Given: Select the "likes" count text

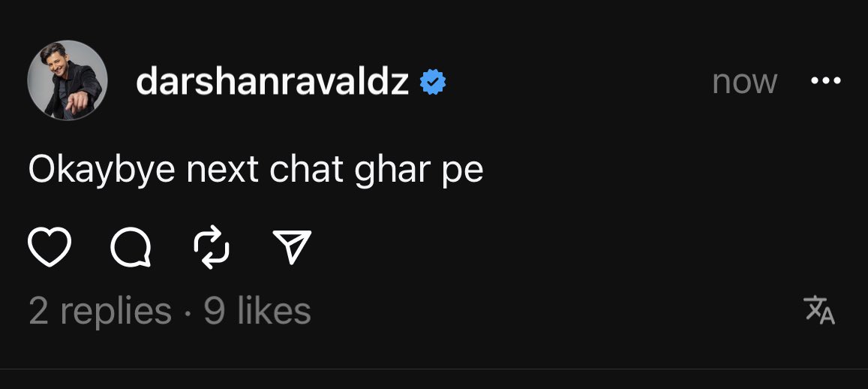Looking at the screenshot, I should tap(274, 311).
